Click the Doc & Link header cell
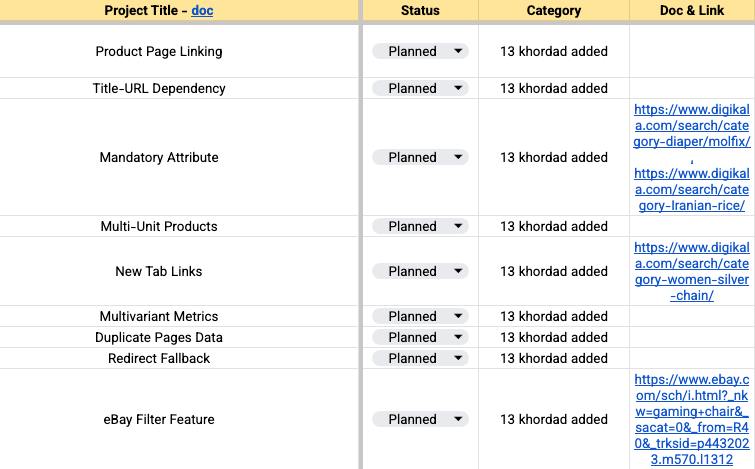This screenshot has width=755, height=469. tap(691, 11)
